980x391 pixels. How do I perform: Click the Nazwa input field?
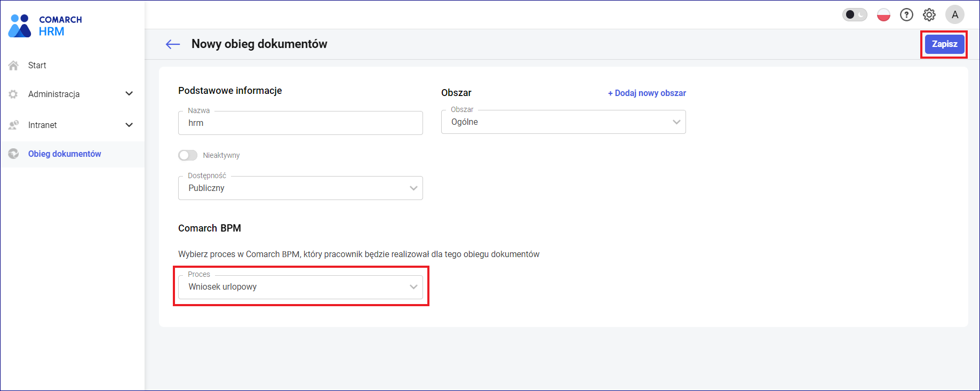[x=300, y=123]
